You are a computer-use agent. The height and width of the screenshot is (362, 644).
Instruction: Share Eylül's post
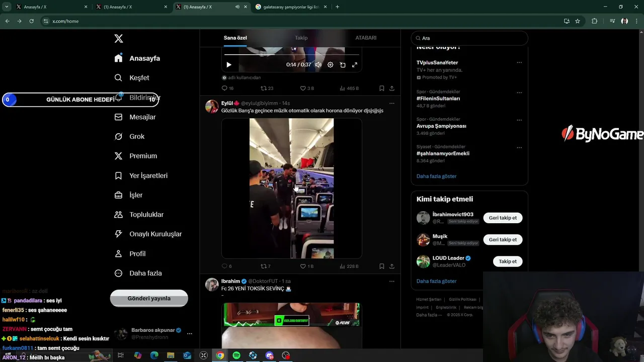(392, 266)
